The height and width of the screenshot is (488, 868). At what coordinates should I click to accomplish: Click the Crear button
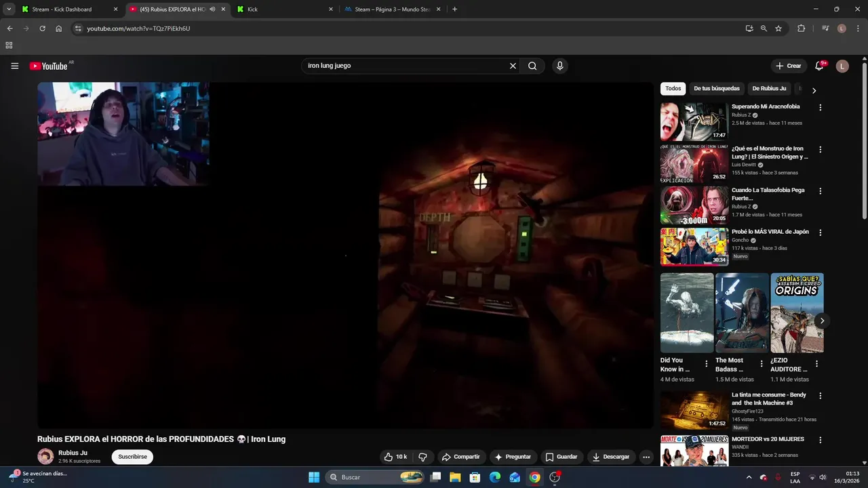point(789,66)
